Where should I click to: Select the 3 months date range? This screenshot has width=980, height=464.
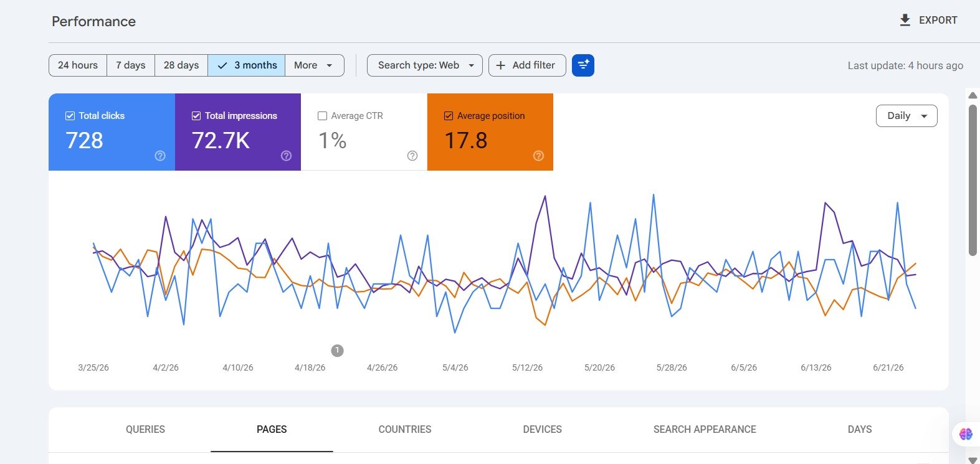247,65
